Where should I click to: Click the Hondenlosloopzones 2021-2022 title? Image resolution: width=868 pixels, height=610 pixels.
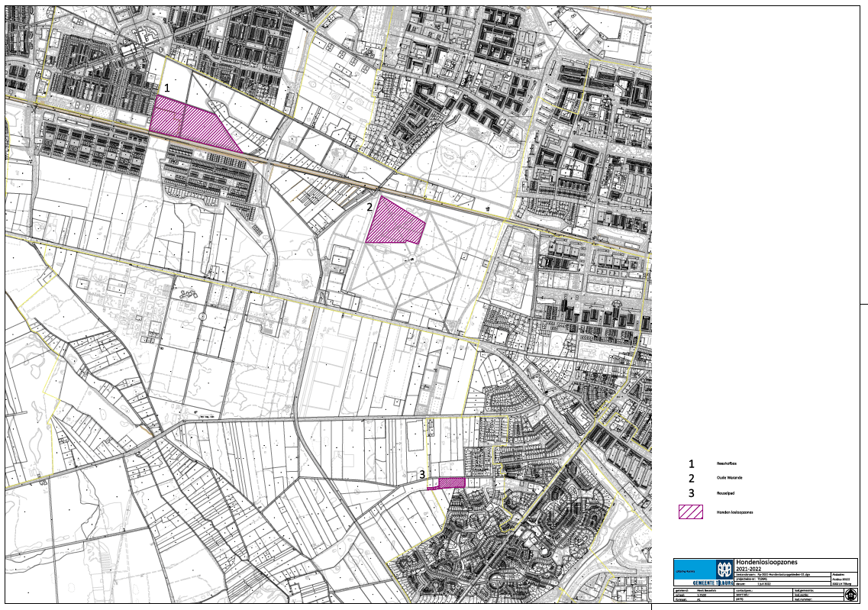[765, 564]
